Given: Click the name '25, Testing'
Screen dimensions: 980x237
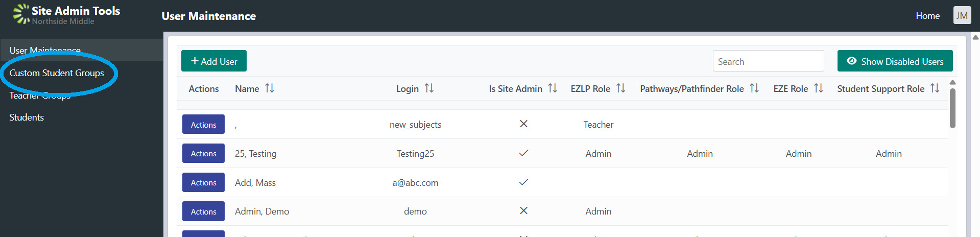Looking at the screenshot, I should click(255, 154).
